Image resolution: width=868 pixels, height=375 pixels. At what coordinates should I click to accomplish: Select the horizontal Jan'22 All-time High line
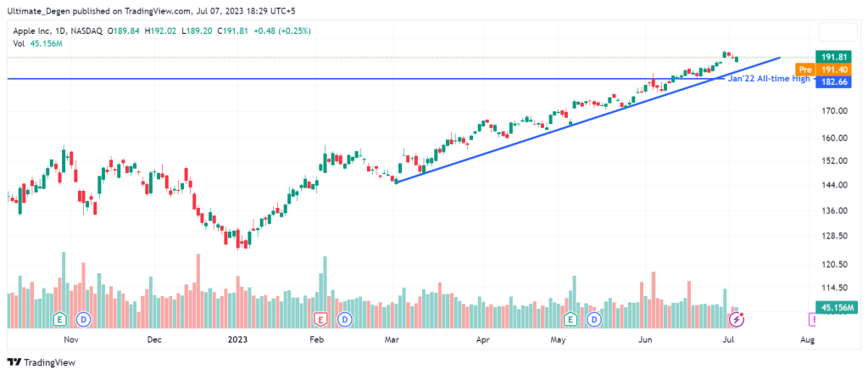tap(365, 79)
